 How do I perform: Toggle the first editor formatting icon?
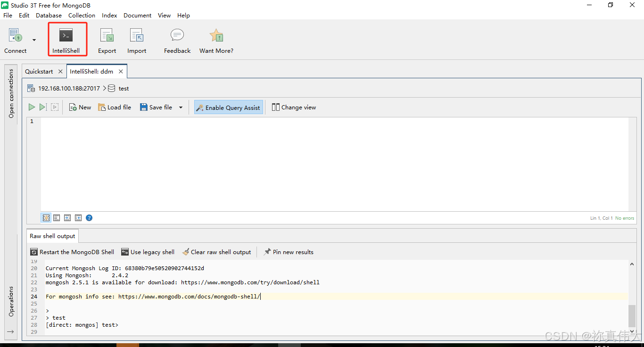pyautogui.click(x=46, y=218)
